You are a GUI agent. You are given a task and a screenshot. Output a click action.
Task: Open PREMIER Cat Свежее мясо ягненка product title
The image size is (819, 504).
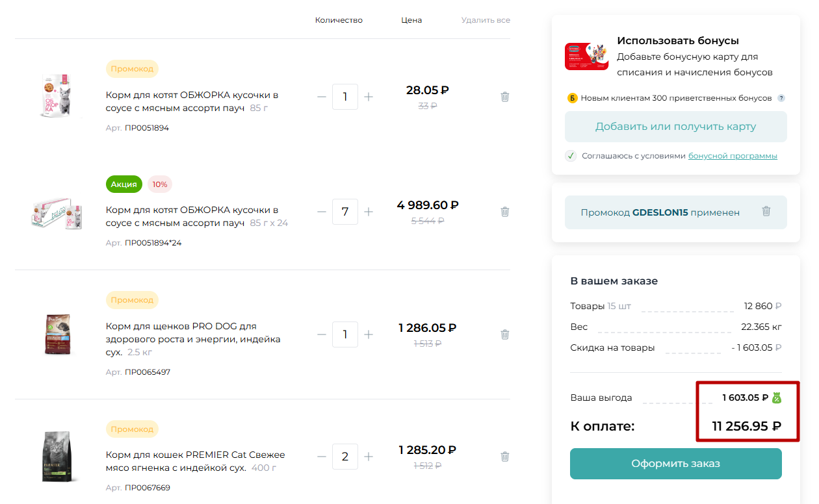(195, 461)
